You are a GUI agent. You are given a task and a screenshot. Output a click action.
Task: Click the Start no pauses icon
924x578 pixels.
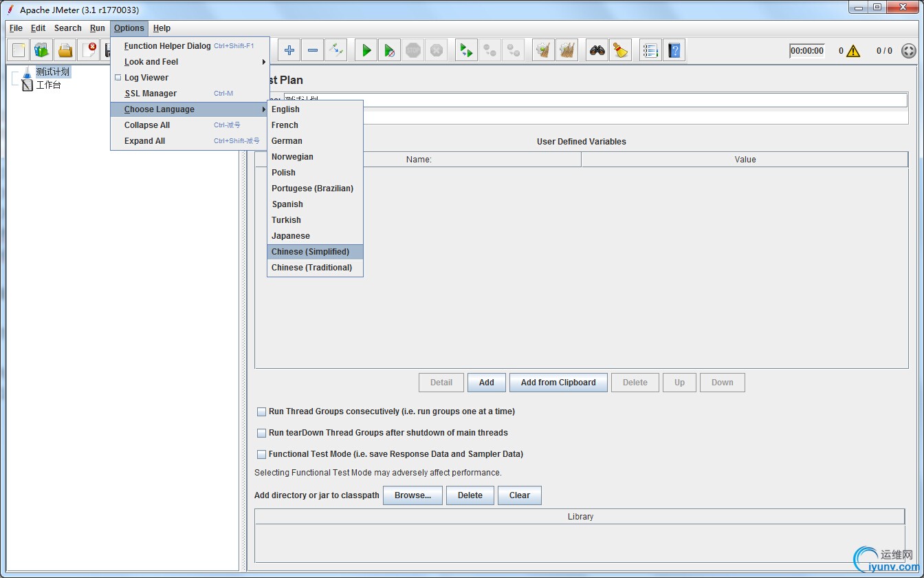[x=390, y=50]
